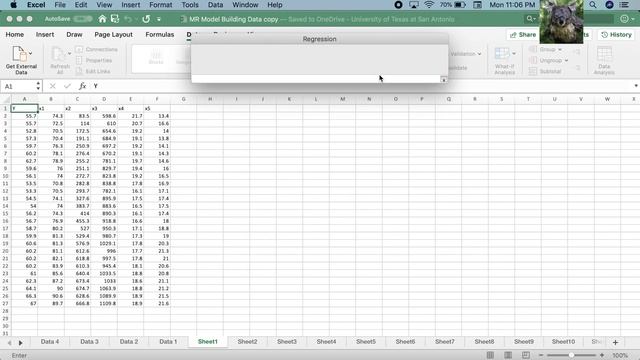Confirm the formula bar entry checkmark
The image size is (640, 360).
tap(67, 86)
